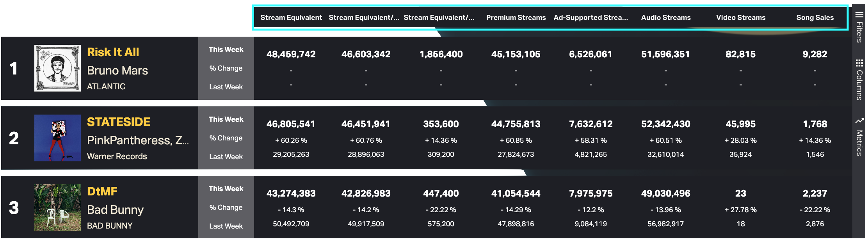Screen dimensions: 868x243
Task: Click the DtMF album cover thumbnail
Action: (x=57, y=208)
